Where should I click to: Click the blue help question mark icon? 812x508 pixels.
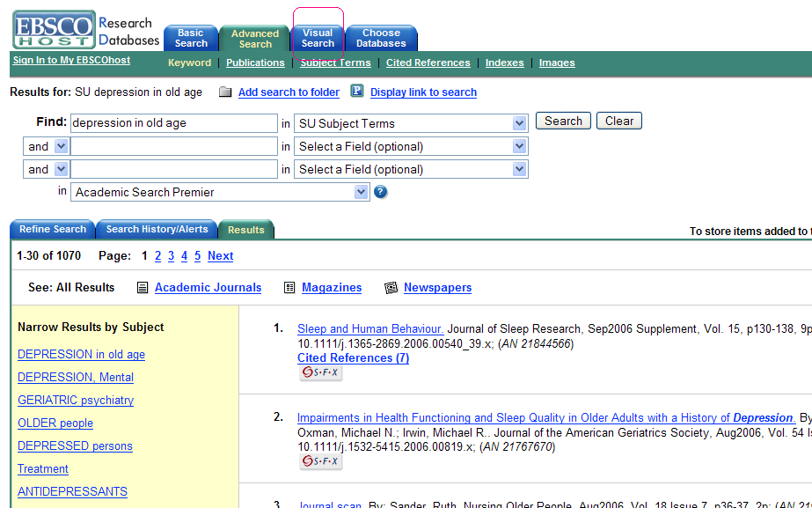click(x=381, y=192)
